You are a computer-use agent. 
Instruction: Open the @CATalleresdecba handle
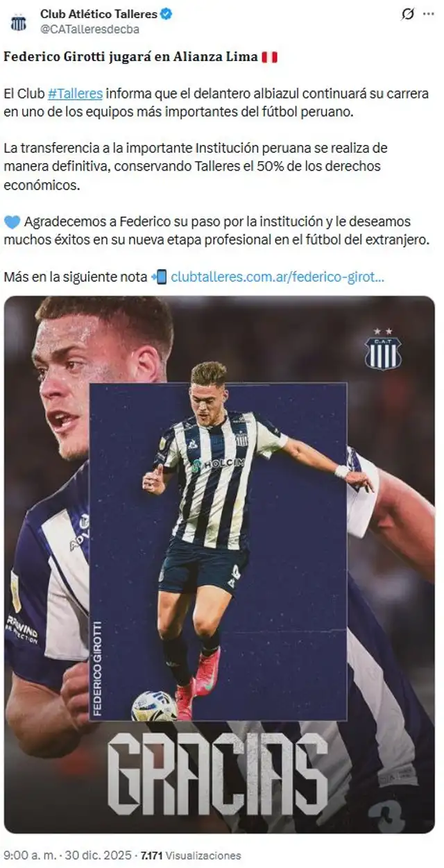pos(89,29)
